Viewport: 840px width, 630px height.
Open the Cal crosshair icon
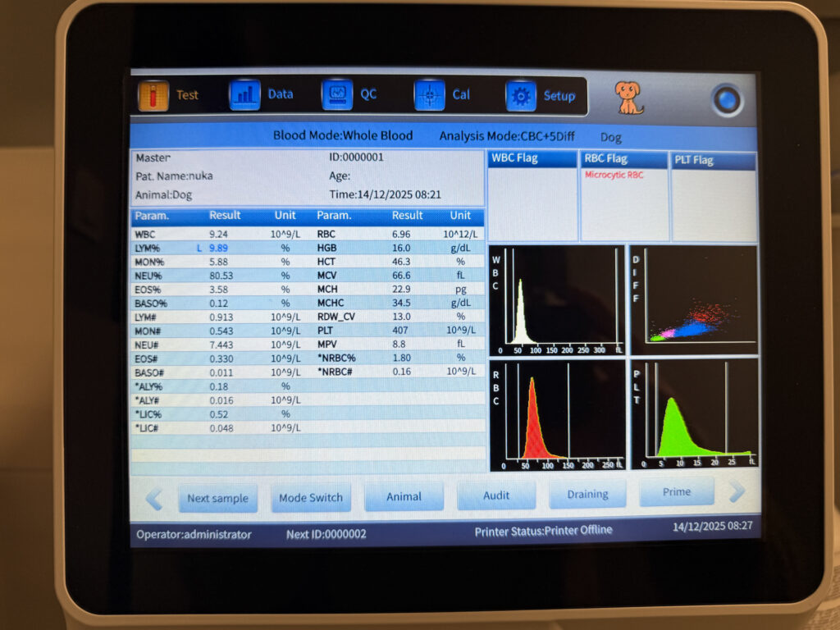tap(429, 95)
